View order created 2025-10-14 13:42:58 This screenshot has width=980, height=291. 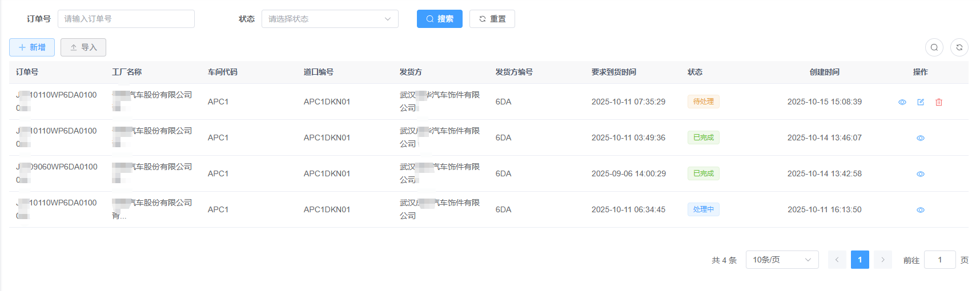pyautogui.click(x=921, y=174)
